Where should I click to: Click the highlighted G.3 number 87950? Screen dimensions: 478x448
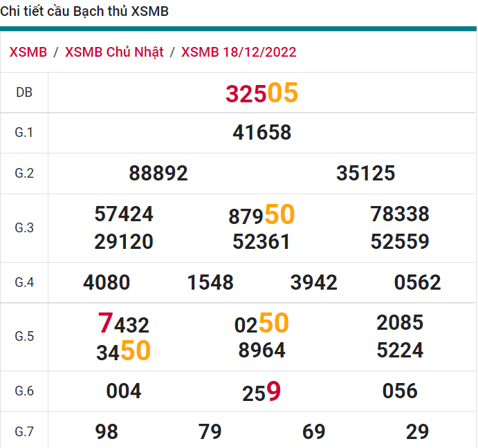(261, 216)
